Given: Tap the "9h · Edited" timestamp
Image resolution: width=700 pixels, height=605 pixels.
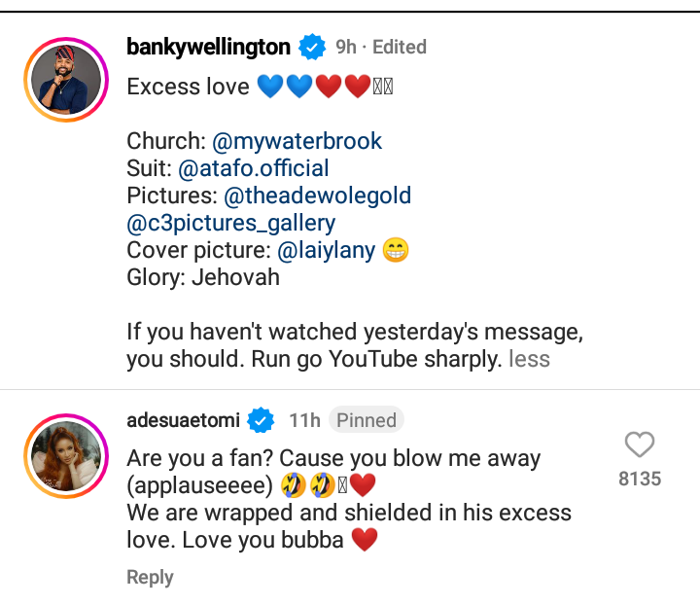Looking at the screenshot, I should (x=381, y=47).
